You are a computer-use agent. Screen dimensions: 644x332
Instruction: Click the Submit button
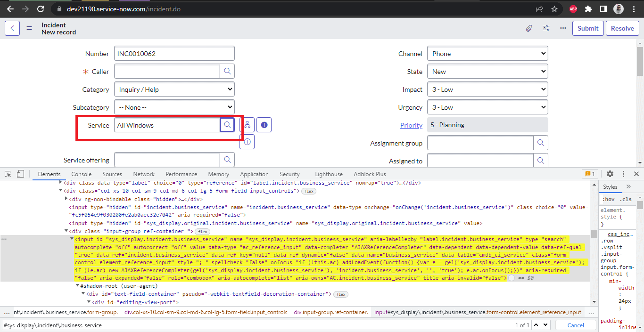click(588, 28)
